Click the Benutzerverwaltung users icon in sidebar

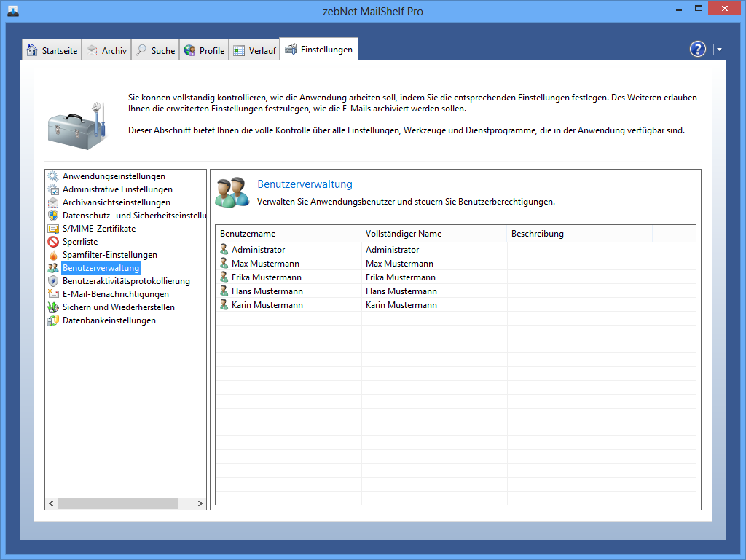pyautogui.click(x=53, y=268)
